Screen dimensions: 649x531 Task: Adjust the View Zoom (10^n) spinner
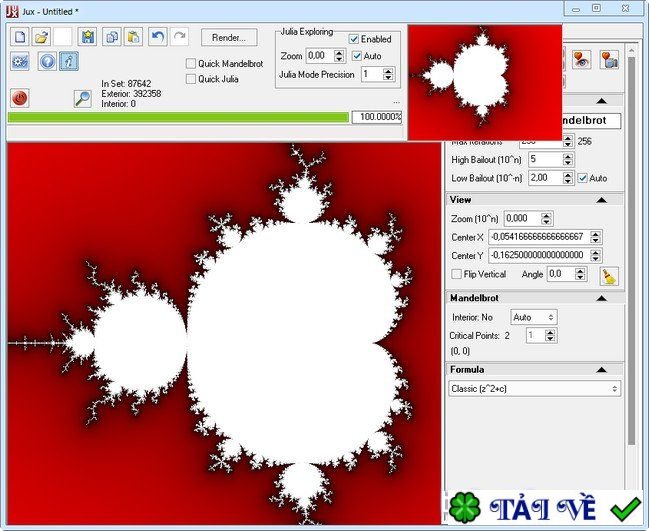(x=546, y=219)
